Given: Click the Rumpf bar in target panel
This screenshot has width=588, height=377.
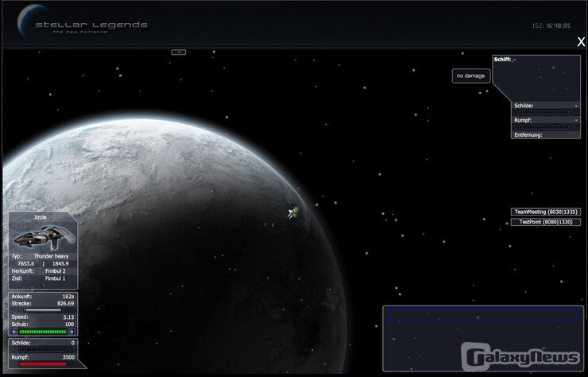Looking at the screenshot, I should click(x=546, y=127).
